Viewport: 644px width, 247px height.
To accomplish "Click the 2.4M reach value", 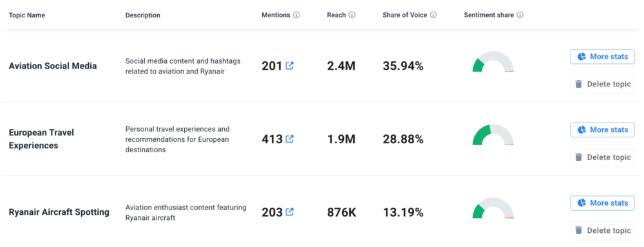I will click(341, 66).
